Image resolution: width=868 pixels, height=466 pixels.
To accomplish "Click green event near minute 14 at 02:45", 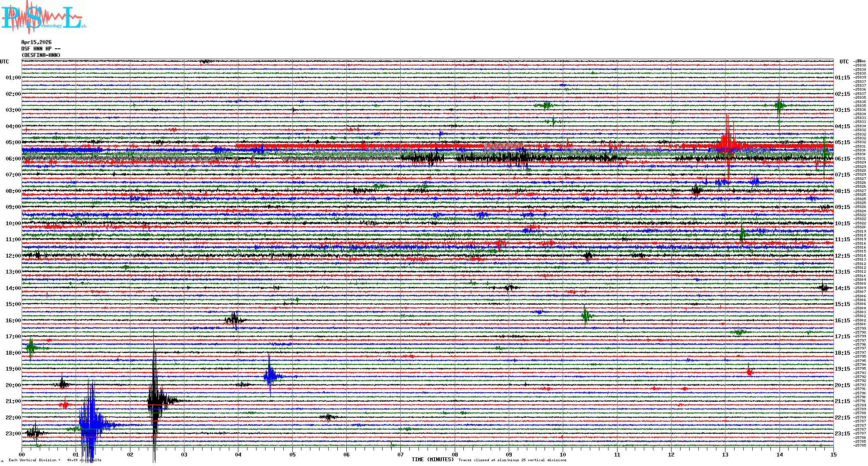I will [779, 106].
